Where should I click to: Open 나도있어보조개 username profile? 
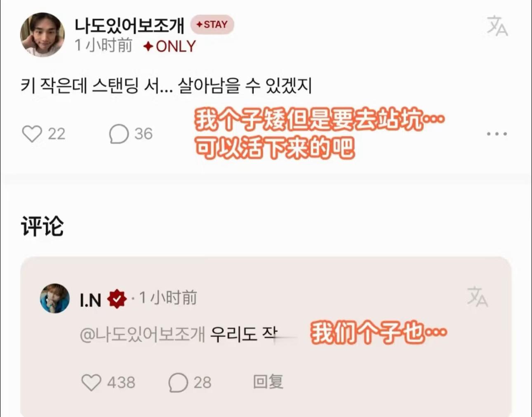coord(129,25)
